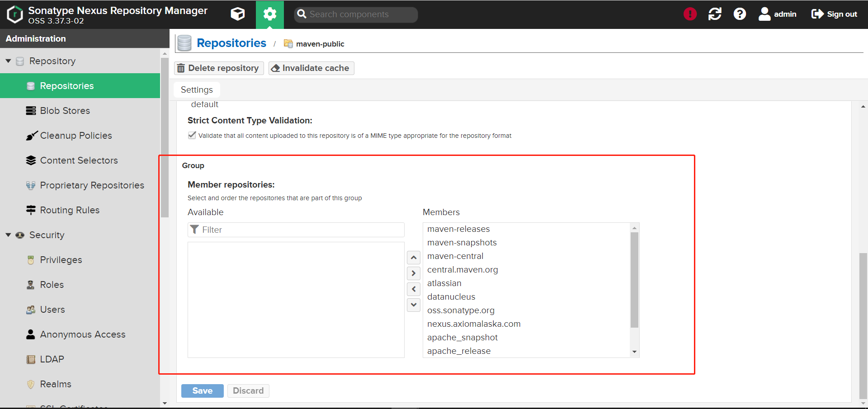Image resolution: width=868 pixels, height=409 pixels.
Task: Open Routing Rules menu item
Action: pos(80,210)
